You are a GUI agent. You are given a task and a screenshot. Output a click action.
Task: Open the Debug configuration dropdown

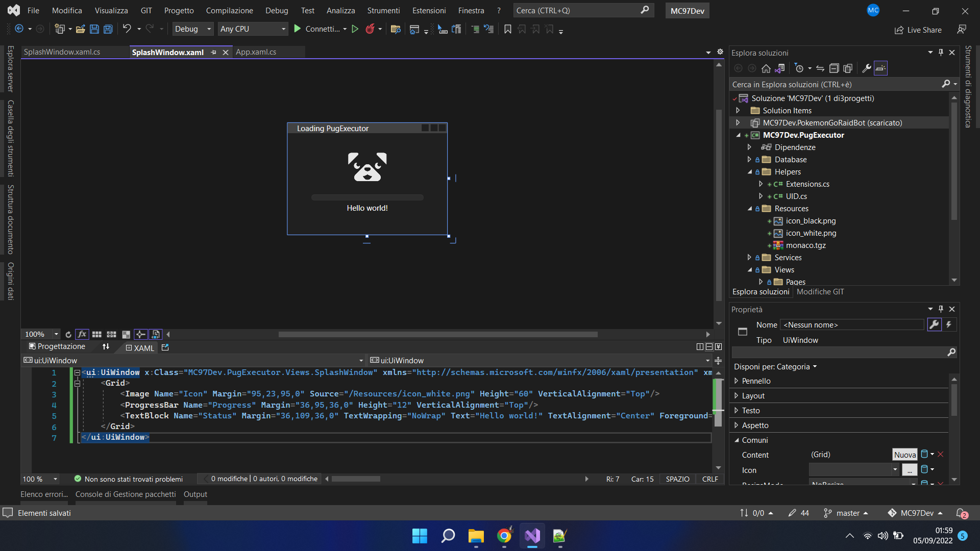tap(193, 29)
